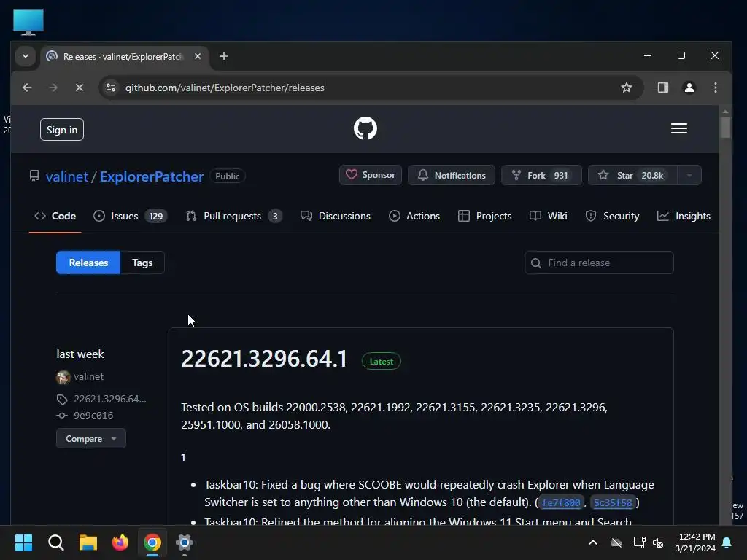Screen dimensions: 747x560
Task: Star the repository
Action: (632, 175)
